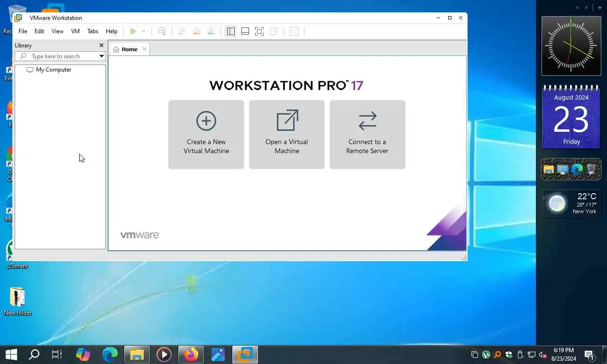Open the Help menu
Image resolution: width=607 pixels, height=364 pixels.
(111, 31)
